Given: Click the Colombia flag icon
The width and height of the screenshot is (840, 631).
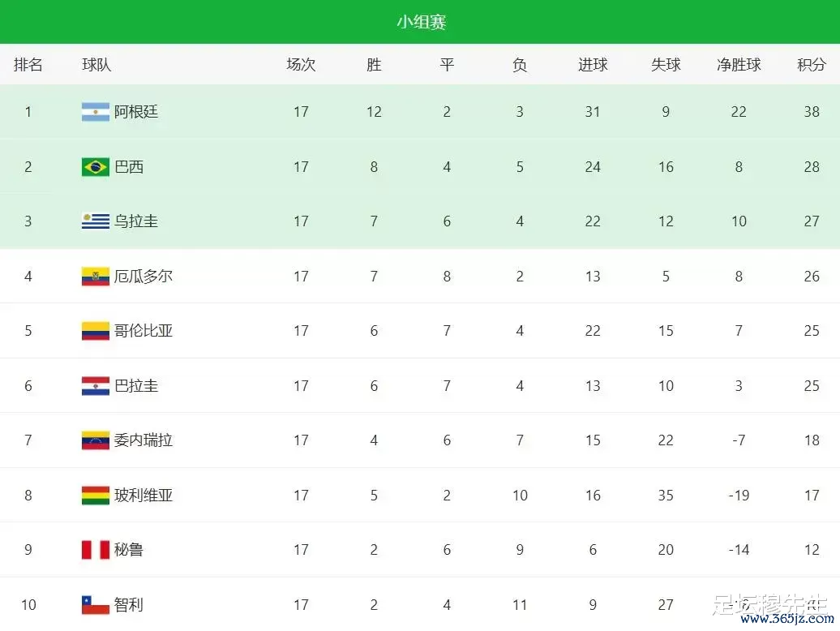Looking at the screenshot, I should [x=96, y=331].
